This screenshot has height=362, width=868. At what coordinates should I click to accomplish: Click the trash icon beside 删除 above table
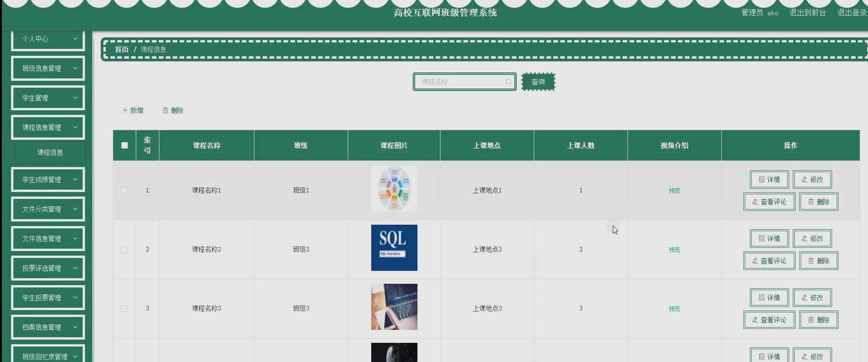click(x=165, y=110)
